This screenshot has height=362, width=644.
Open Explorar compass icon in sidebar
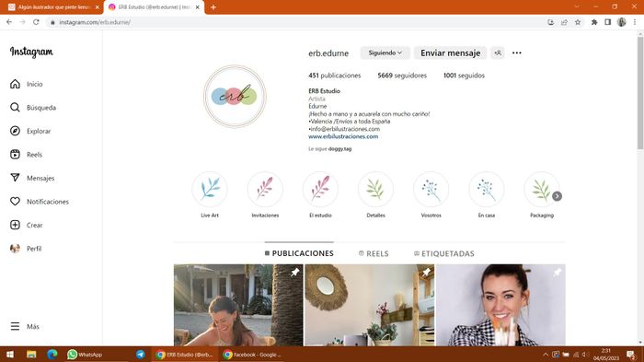(16, 131)
